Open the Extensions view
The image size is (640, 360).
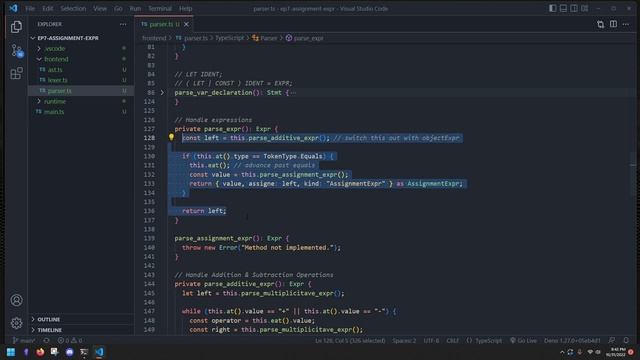pos(16,73)
